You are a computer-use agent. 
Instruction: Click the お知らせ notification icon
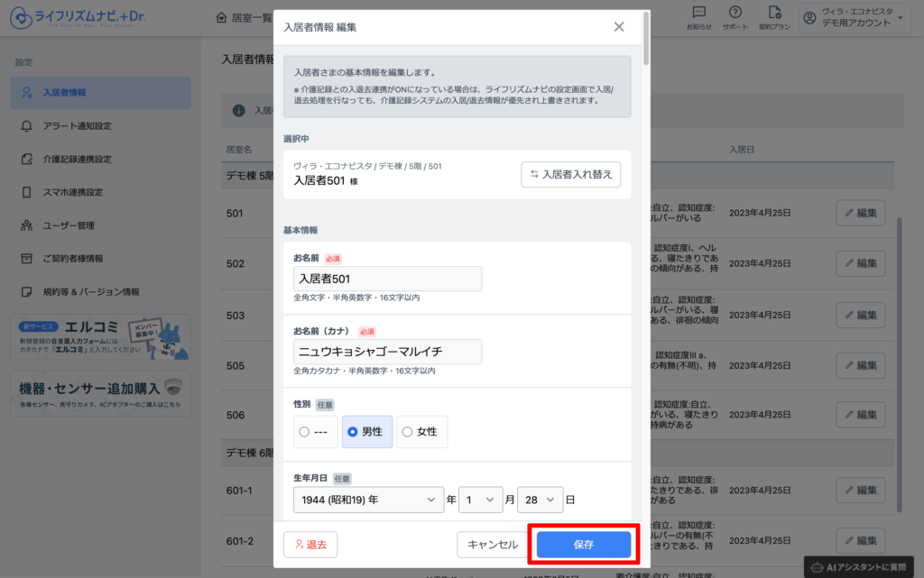point(698,13)
